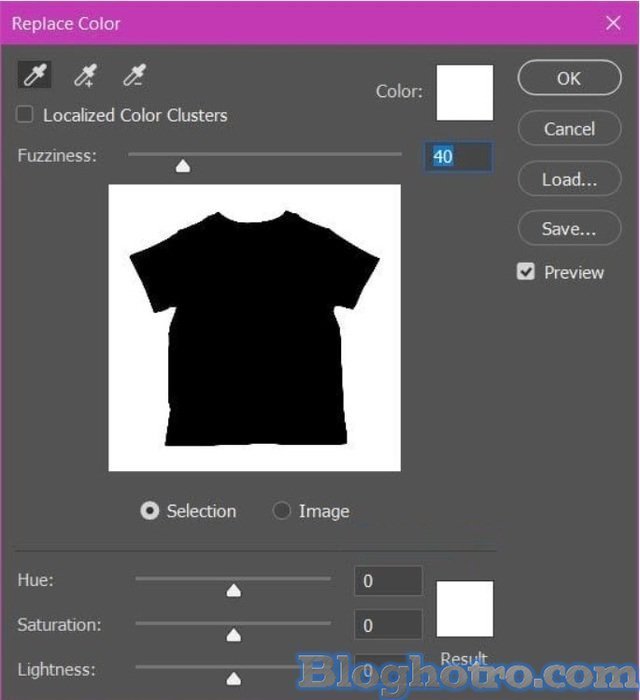This screenshot has height=700, width=640.
Task: Click the Color swatch at top
Action: click(x=465, y=92)
